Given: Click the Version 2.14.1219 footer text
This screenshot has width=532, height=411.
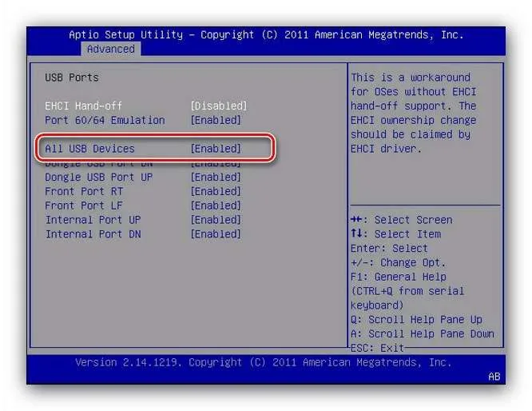Looking at the screenshot, I should tap(264, 362).
